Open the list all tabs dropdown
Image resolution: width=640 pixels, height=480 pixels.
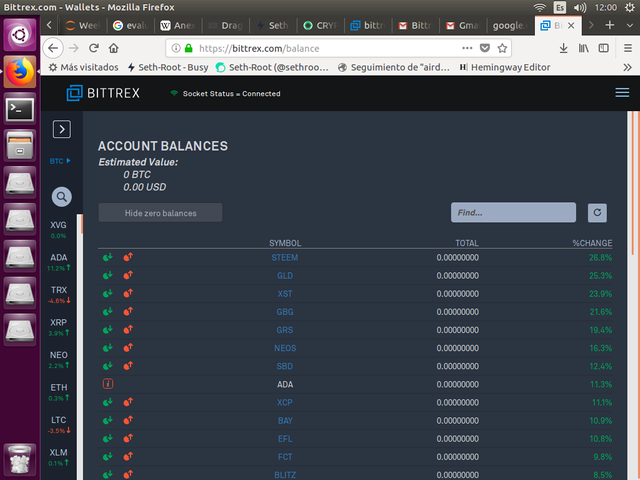pyautogui.click(x=629, y=25)
